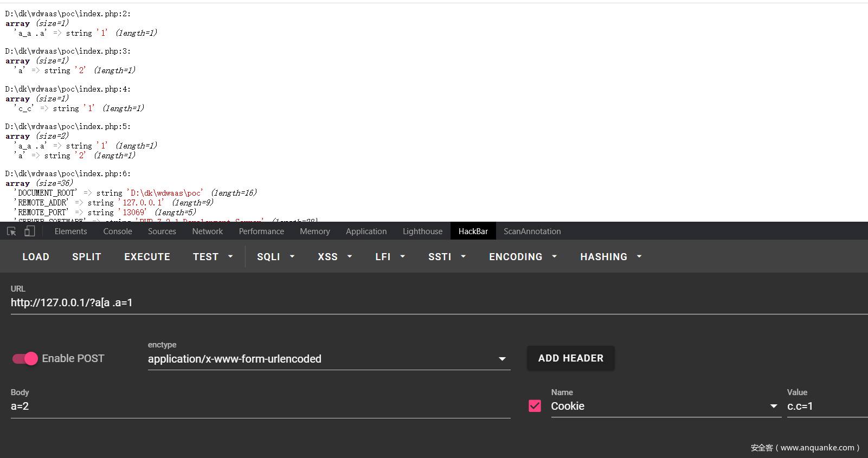Click the ADD HEADER button
The image size is (868, 458).
click(570, 358)
